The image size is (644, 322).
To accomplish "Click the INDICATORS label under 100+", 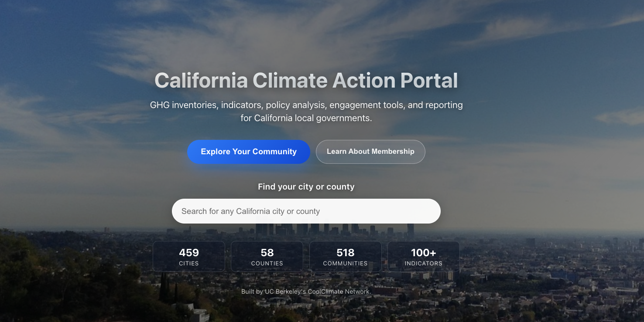I will coord(424,264).
